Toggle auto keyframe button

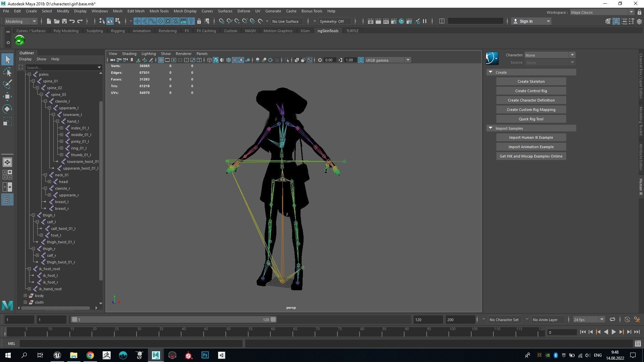click(x=627, y=319)
